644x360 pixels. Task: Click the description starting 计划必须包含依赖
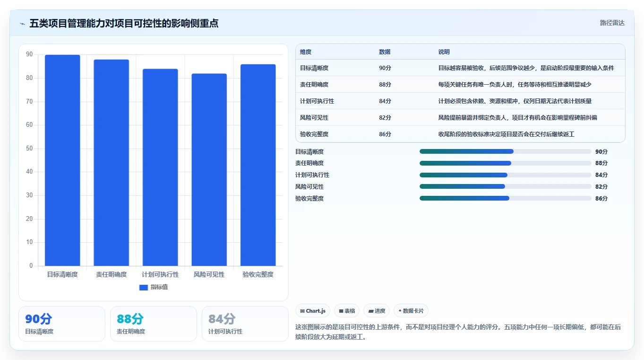515,101
